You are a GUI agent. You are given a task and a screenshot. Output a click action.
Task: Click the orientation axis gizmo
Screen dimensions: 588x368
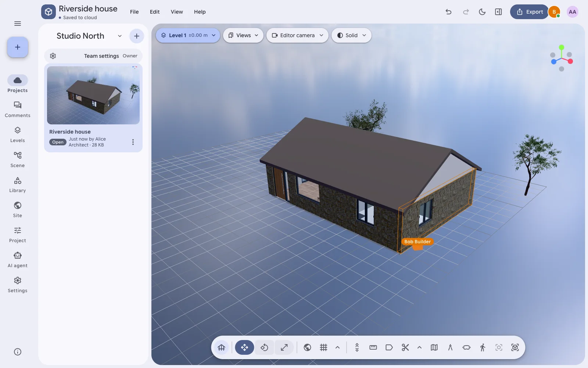[561, 58]
